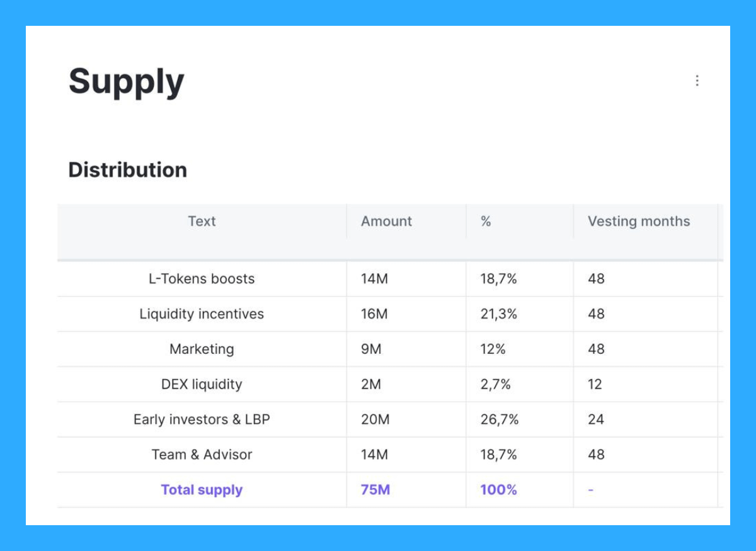The height and width of the screenshot is (551, 756).
Task: Select the 2,7% percentage cell
Action: coord(496,385)
